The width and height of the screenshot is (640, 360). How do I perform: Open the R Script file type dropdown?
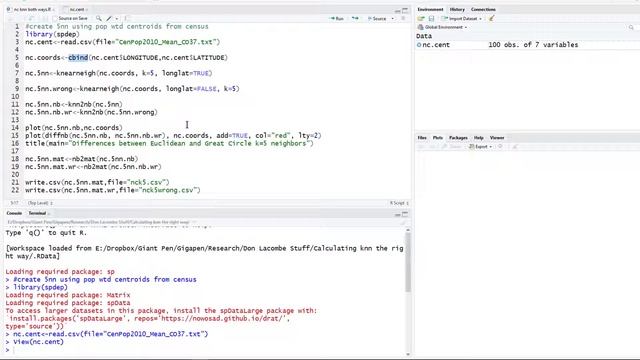point(399,203)
